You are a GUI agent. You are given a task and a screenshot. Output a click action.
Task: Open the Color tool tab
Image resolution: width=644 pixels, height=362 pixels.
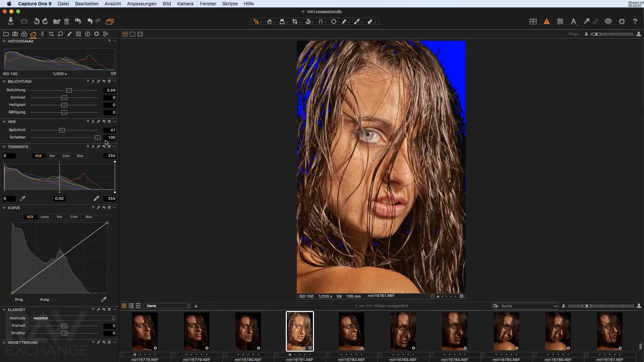tap(24, 34)
